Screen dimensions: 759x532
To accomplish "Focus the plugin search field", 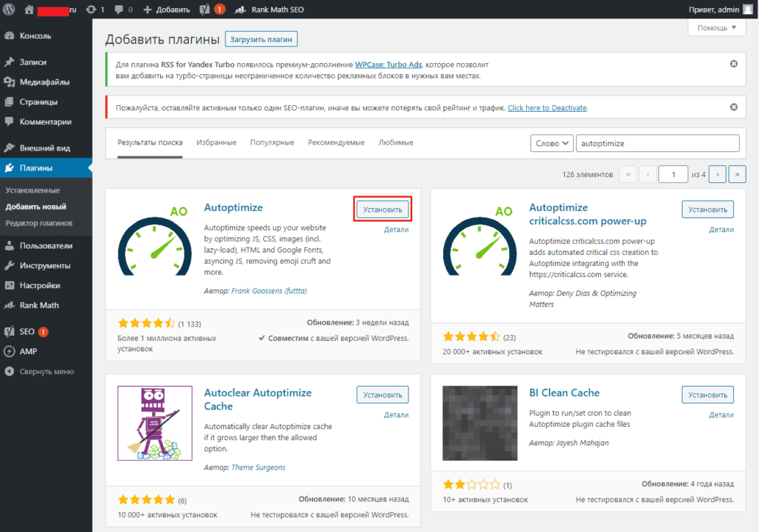I will coord(657,143).
